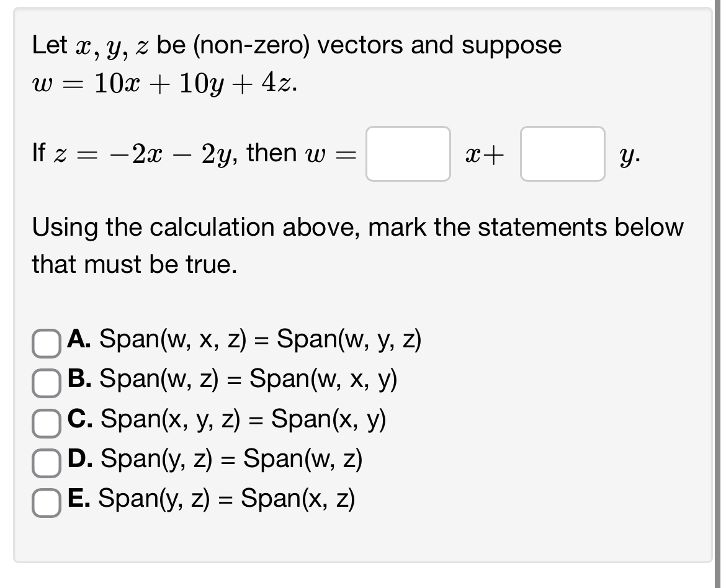Image resolution: width=726 pixels, height=588 pixels.
Task: Check statement B about Span(w, z)
Action: [45, 382]
